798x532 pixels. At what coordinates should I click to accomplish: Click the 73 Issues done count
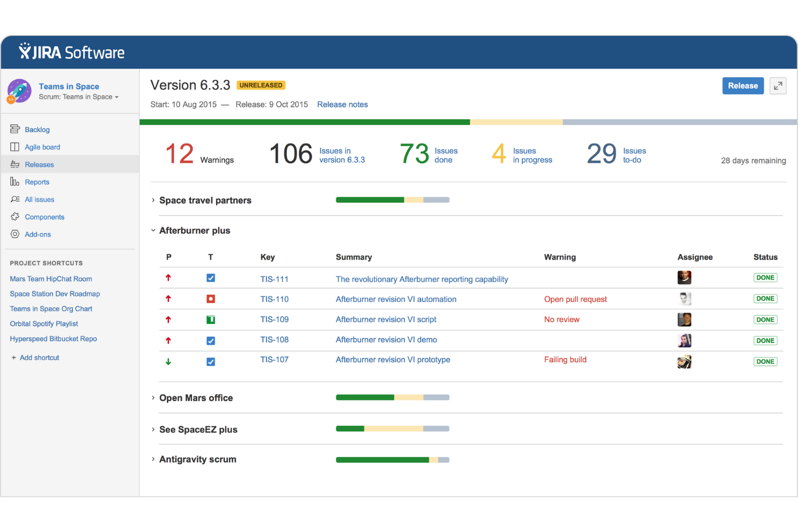(x=429, y=154)
